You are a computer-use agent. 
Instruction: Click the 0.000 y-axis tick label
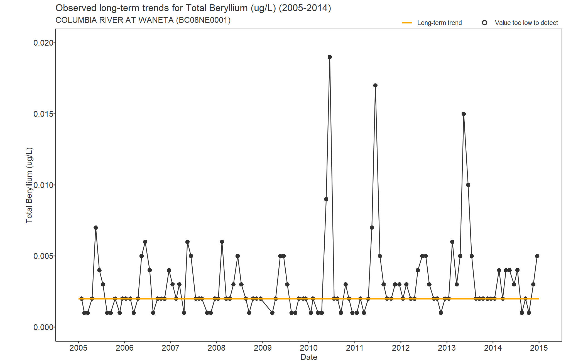coord(43,327)
